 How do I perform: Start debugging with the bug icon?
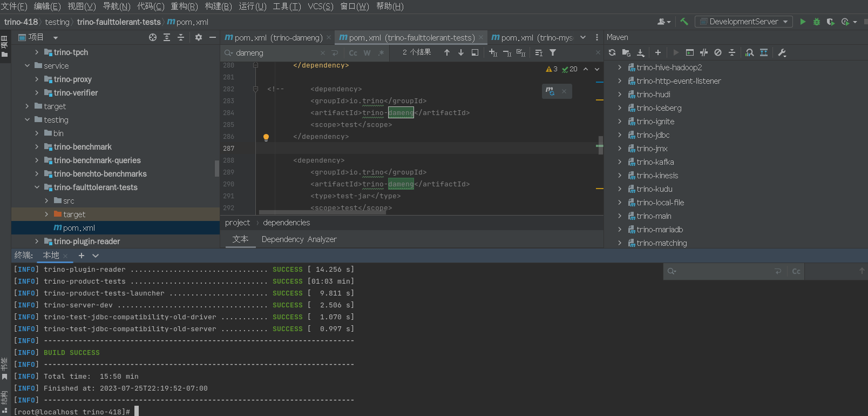(x=817, y=22)
